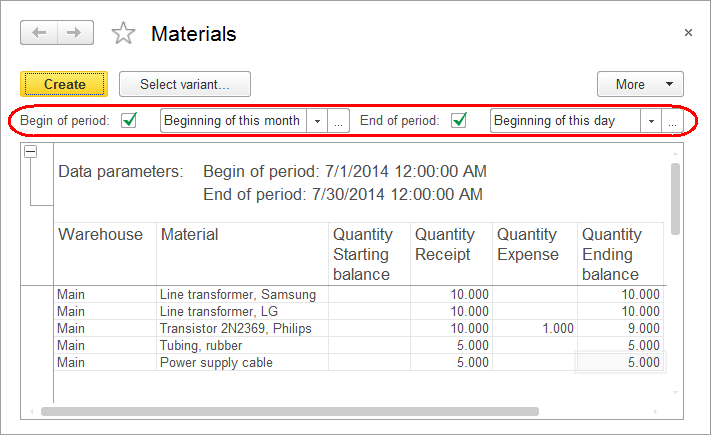Close the Materials window with X

pyautogui.click(x=688, y=33)
